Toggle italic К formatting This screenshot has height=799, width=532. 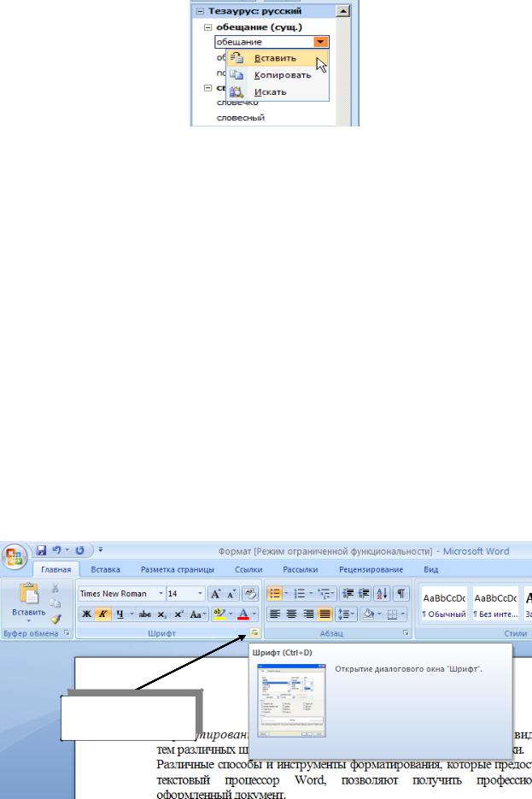102,614
